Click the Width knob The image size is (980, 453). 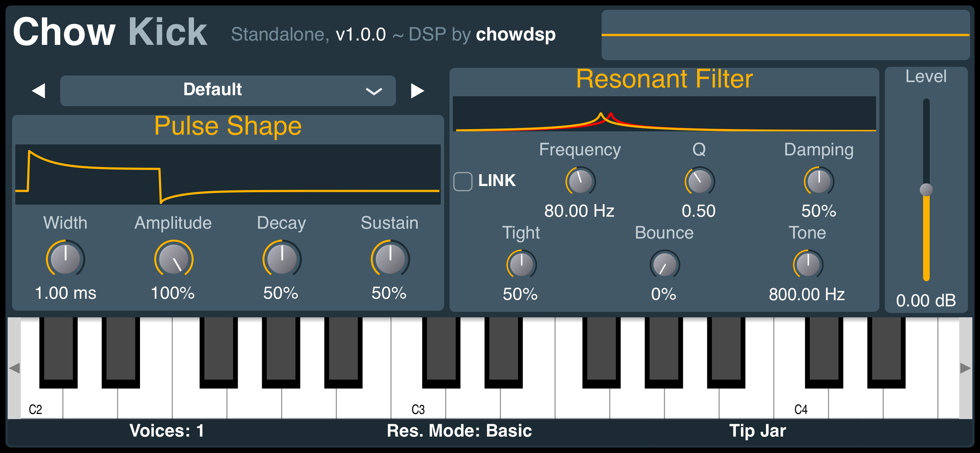[x=65, y=259]
